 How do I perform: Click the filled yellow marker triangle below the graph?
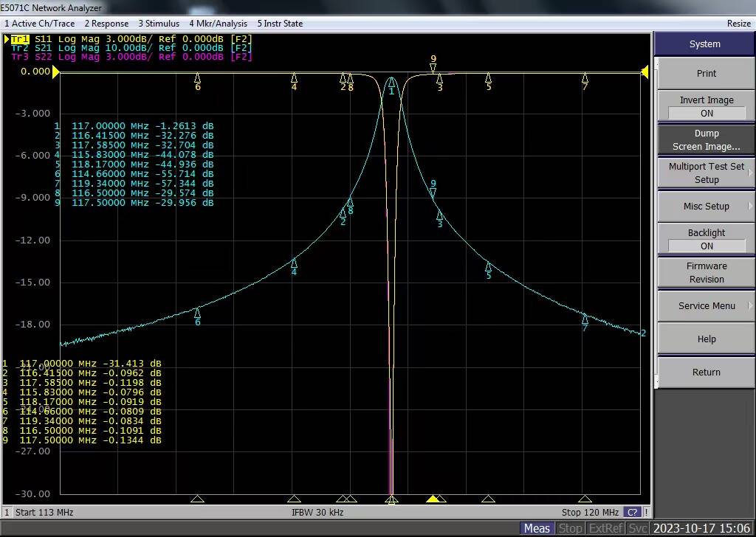tap(434, 499)
